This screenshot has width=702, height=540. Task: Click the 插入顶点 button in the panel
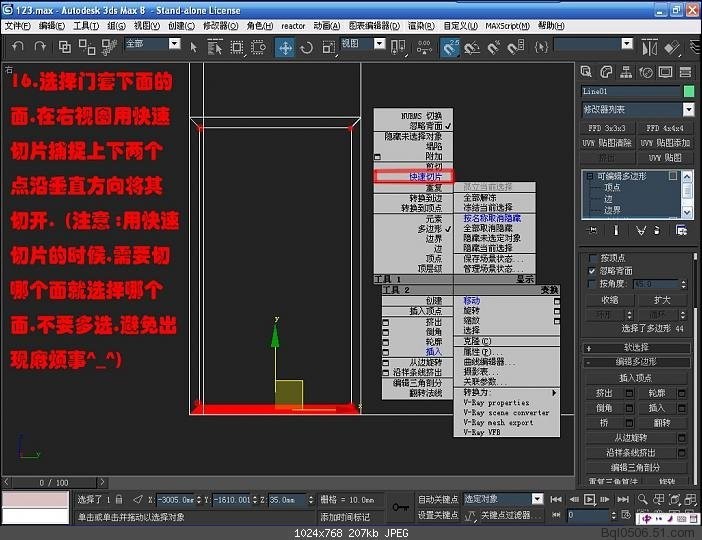(636, 378)
